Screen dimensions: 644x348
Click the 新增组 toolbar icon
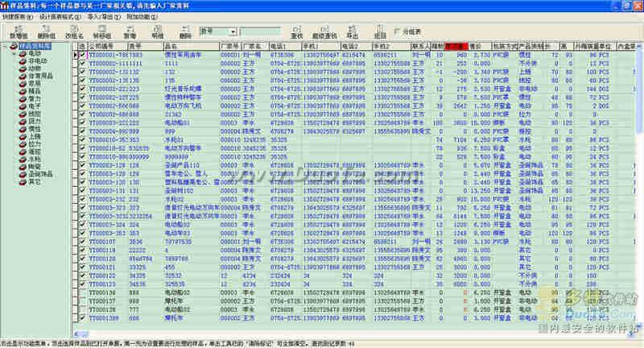(x=18, y=30)
